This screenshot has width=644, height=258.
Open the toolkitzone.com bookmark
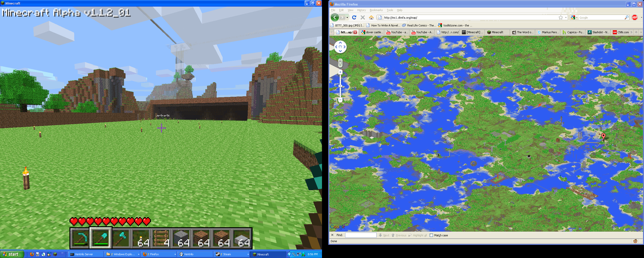[x=455, y=25]
